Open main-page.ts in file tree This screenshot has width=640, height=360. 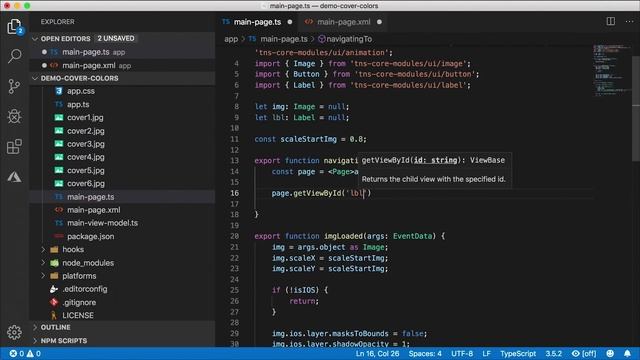122,197
